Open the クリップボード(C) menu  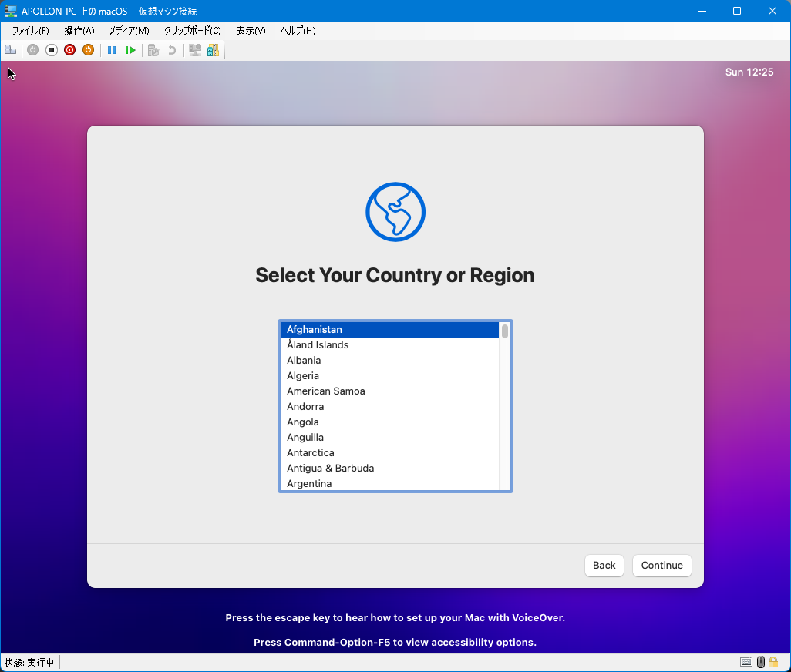(192, 31)
